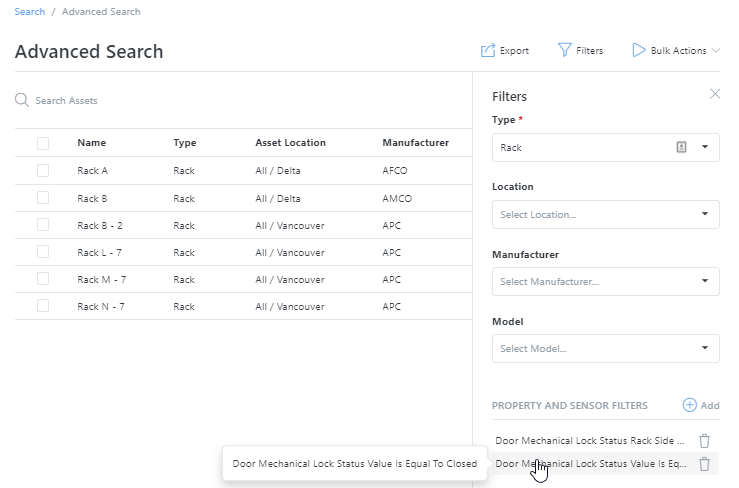Click the Bulk Actions play icon
Image resolution: width=739 pixels, height=488 pixels.
(639, 50)
